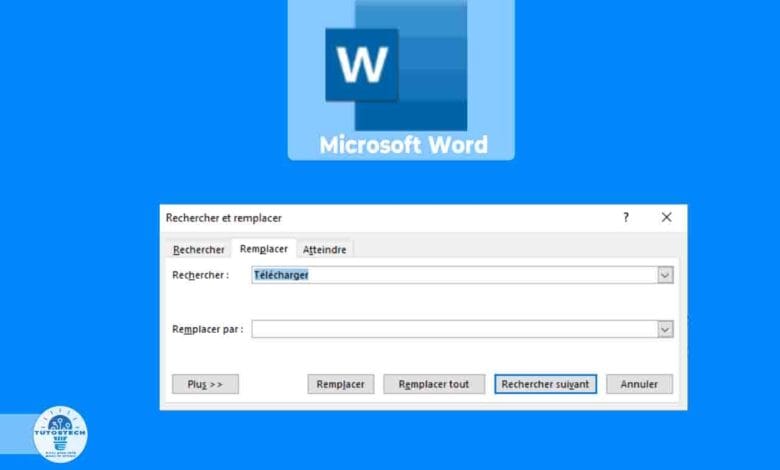Open help with the question mark button
This screenshot has height=470, width=780.
pyautogui.click(x=626, y=217)
